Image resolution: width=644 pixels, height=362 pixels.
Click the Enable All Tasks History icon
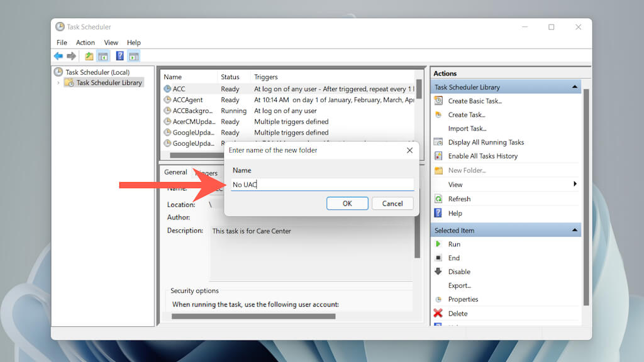438,156
